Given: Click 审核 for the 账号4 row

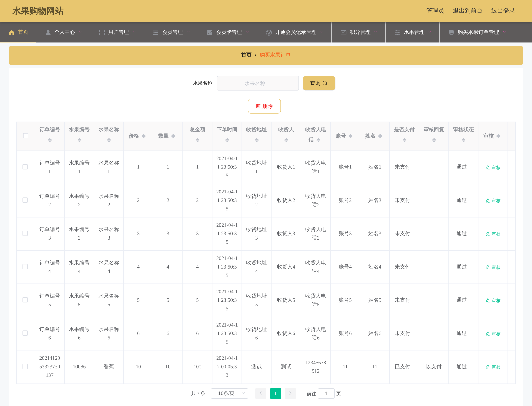Looking at the screenshot, I should [493, 267].
